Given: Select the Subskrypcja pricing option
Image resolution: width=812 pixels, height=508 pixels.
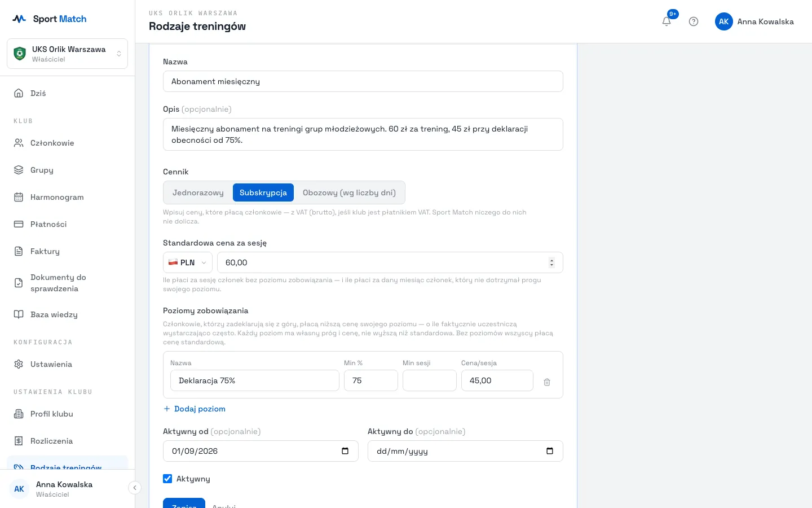Looking at the screenshot, I should [x=263, y=192].
